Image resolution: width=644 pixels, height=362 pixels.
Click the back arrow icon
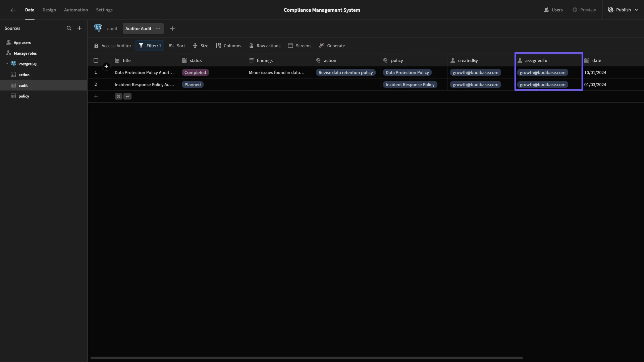click(13, 10)
